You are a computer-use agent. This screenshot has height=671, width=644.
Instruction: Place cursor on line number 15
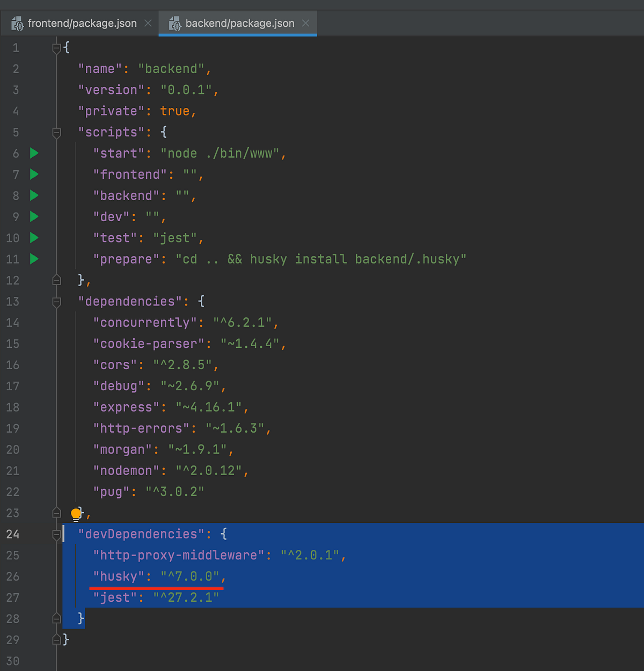click(x=13, y=344)
